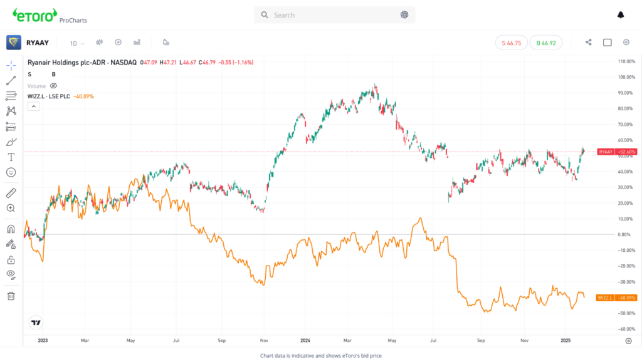Select the Text annotation tool
This screenshot has height=364, width=642.
pyautogui.click(x=11, y=157)
